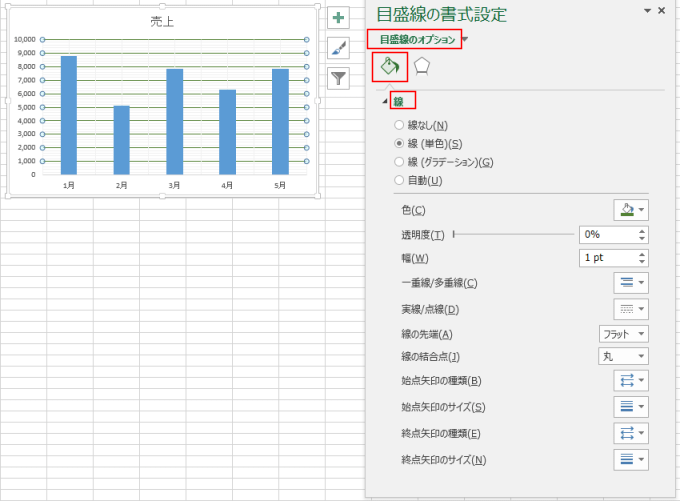The image size is (680, 501).
Task: Open the 終点矢印のサイズ(N) dropdown
Action: [x=631, y=460]
